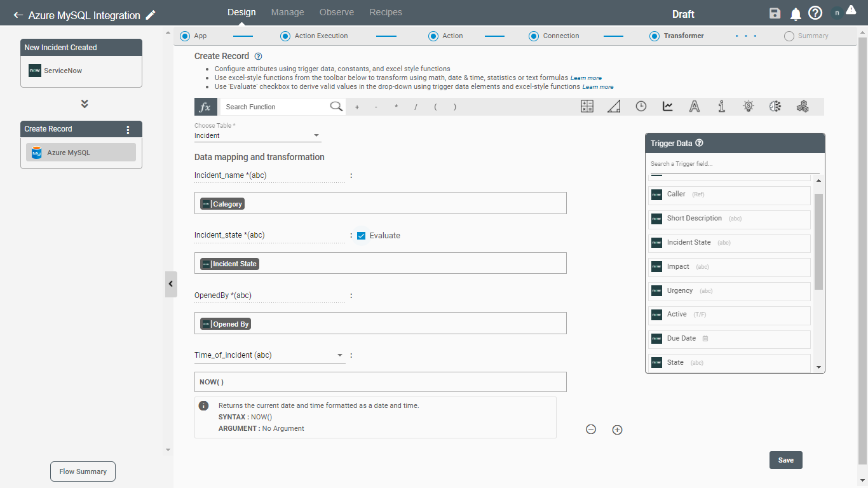
Task: Click the search magnifier in function box
Action: [x=337, y=107]
